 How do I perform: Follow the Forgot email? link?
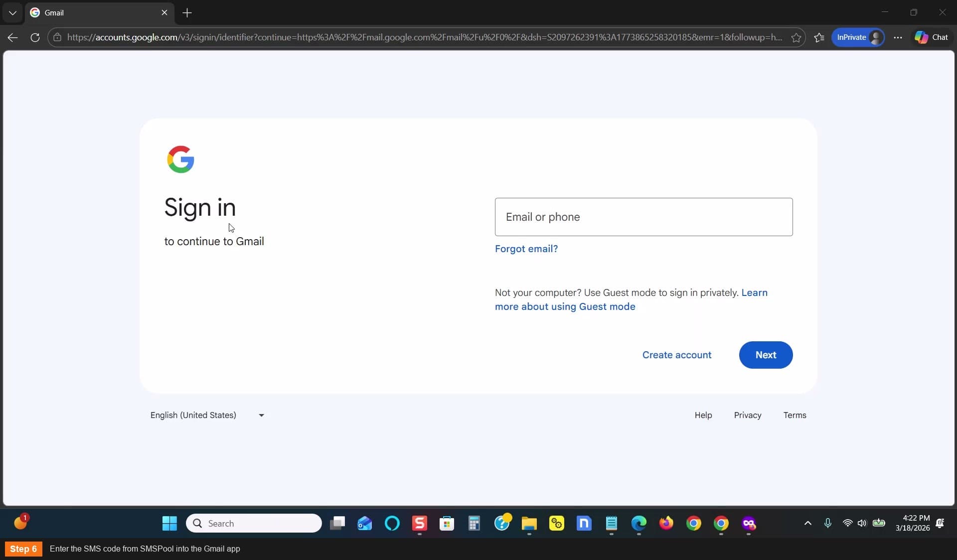tap(526, 249)
